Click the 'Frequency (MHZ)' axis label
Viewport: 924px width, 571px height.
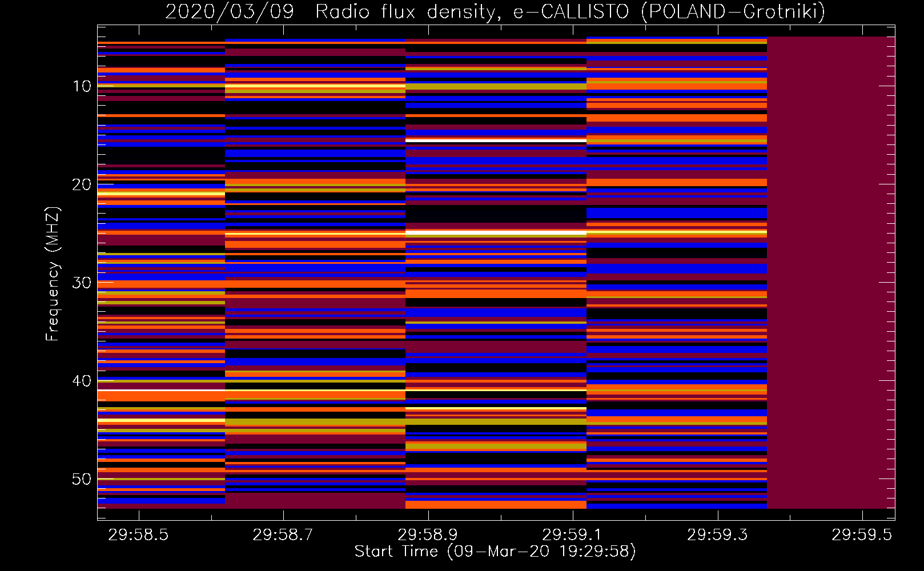click(53, 274)
